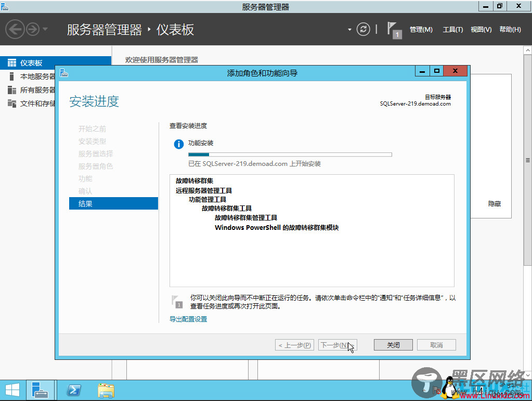532x401 pixels.
Task: Click the 隐藏 link in the welcome panel
Action: coord(495,203)
